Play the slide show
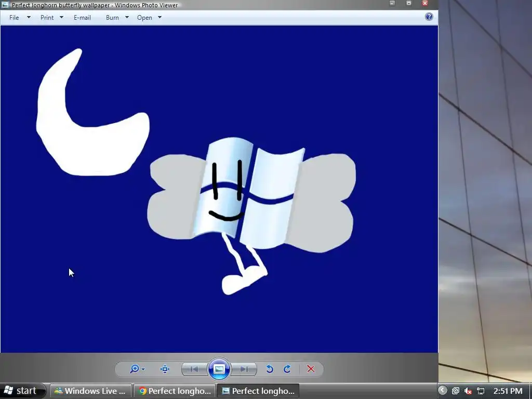 click(x=219, y=369)
